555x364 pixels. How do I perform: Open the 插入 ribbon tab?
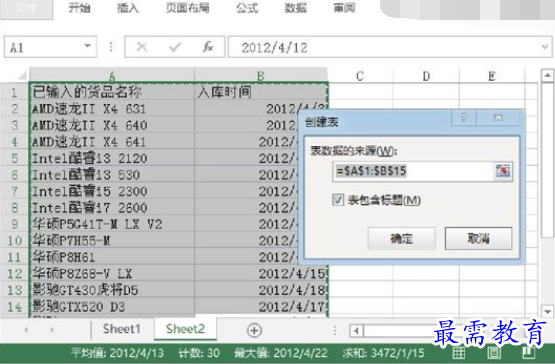[x=128, y=8]
